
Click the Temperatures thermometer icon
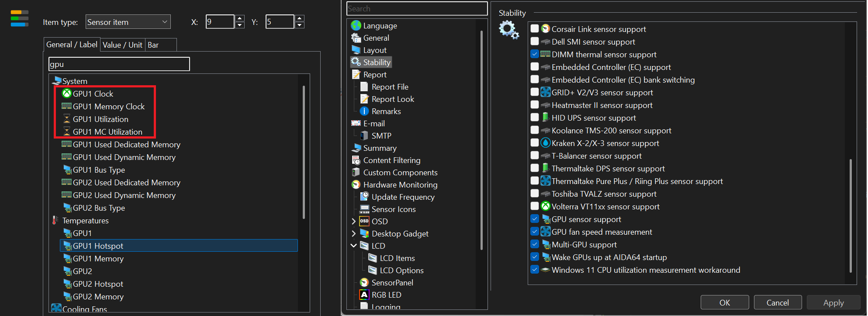click(x=55, y=220)
